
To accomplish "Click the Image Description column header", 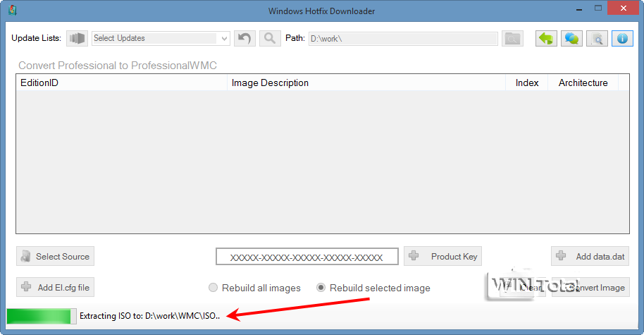I will (366, 83).
